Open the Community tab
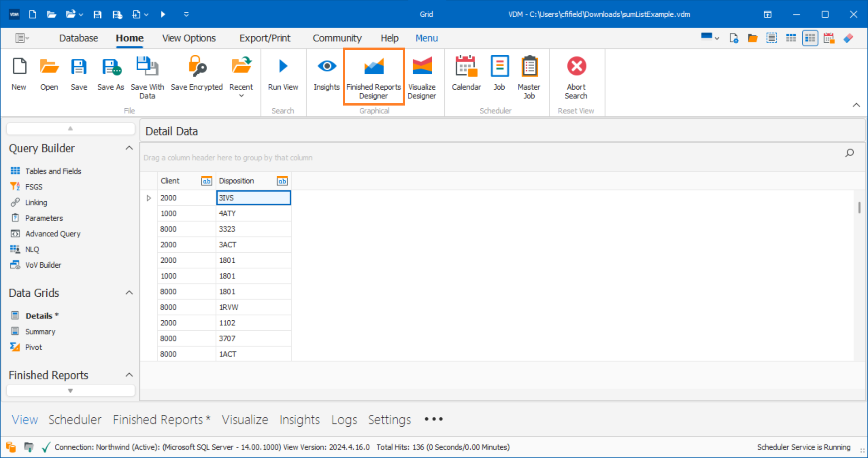 337,38
